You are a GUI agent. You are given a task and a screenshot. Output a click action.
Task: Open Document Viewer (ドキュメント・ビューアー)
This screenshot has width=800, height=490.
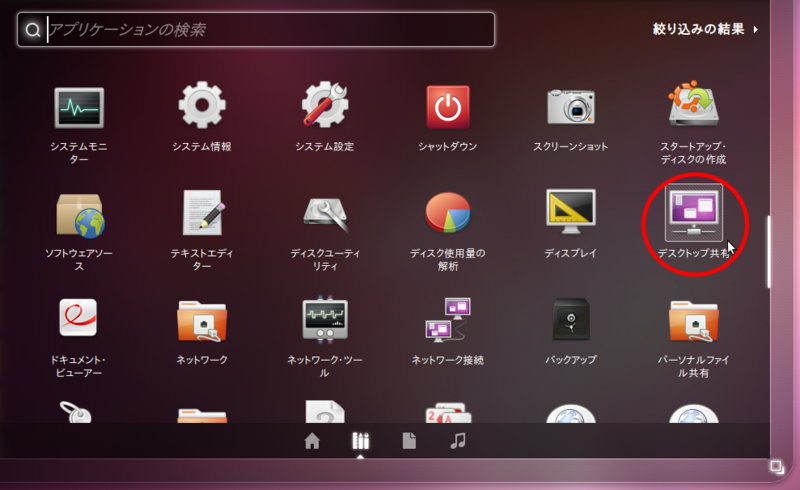tap(78, 317)
